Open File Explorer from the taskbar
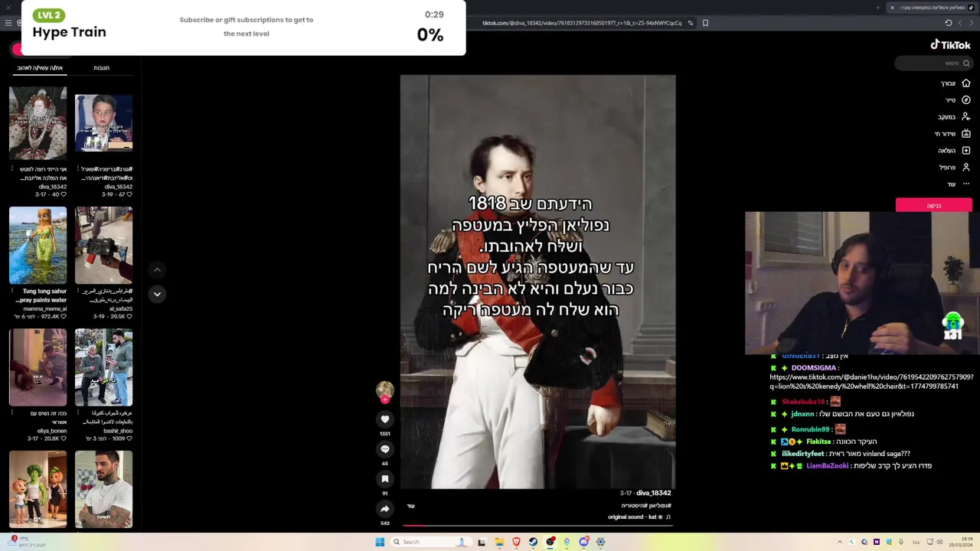 499,542
